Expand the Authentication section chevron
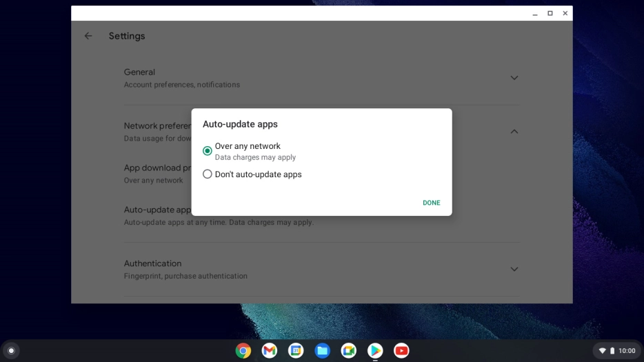 point(514,269)
